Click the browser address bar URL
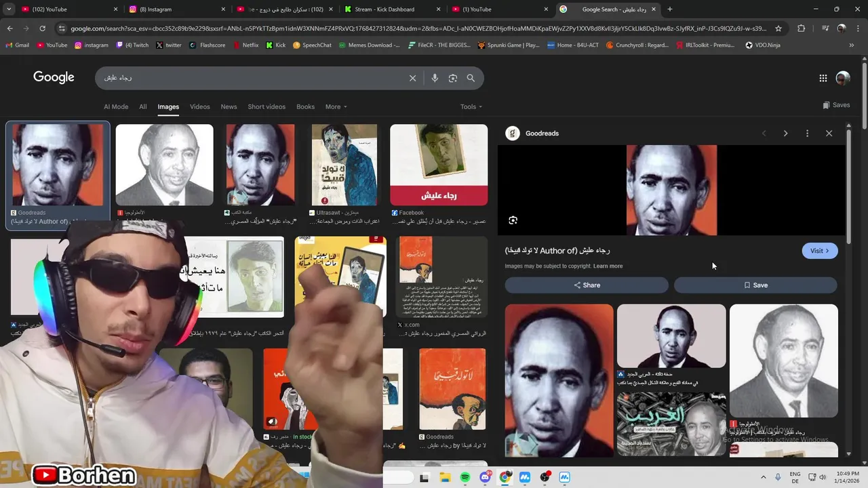The width and height of the screenshot is (868, 488). tap(418, 28)
